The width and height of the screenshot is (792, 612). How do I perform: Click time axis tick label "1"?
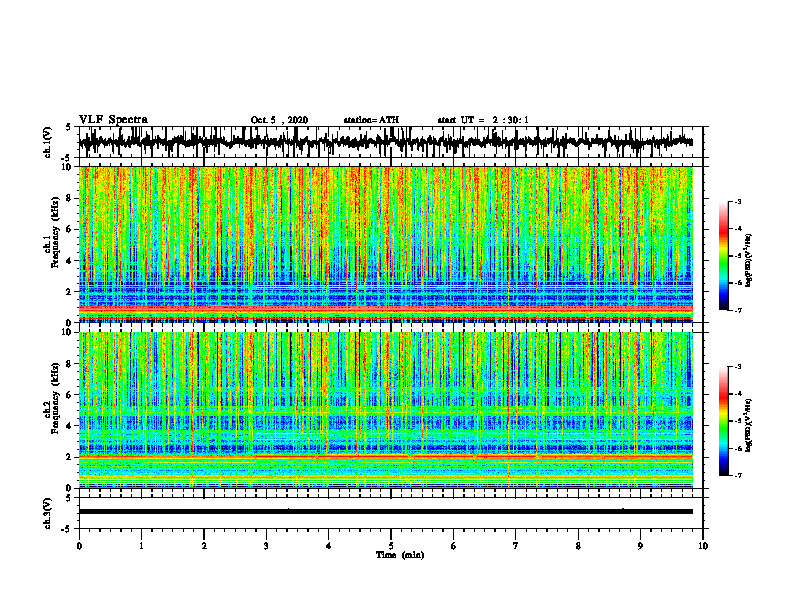click(x=141, y=546)
